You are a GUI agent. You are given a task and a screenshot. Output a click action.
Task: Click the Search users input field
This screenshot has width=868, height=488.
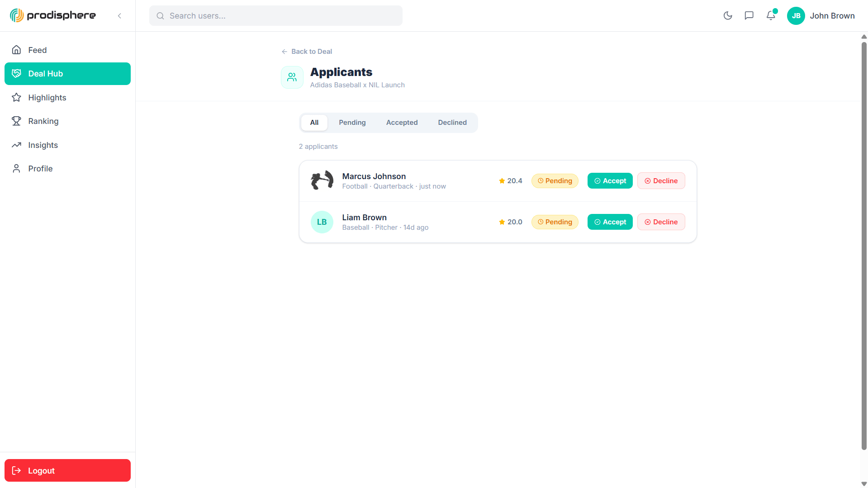(x=276, y=15)
